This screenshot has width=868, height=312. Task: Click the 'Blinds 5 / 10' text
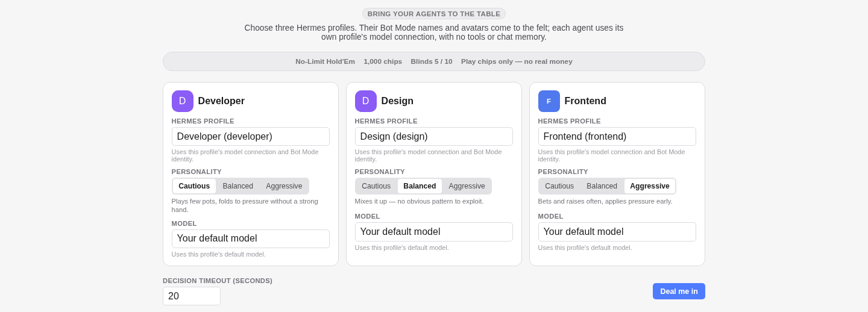(x=432, y=61)
